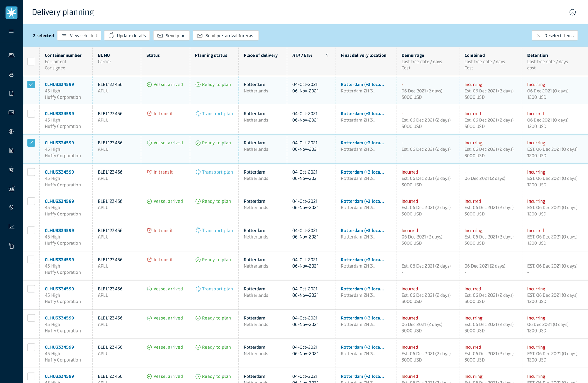Toggle the select-all checkbox in table header
Viewport: 588px width, 383px height.
31,62
